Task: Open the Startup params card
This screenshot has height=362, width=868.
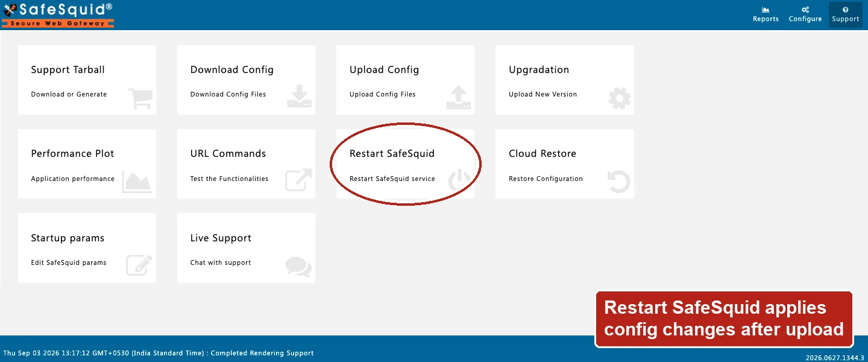Action: (x=87, y=248)
